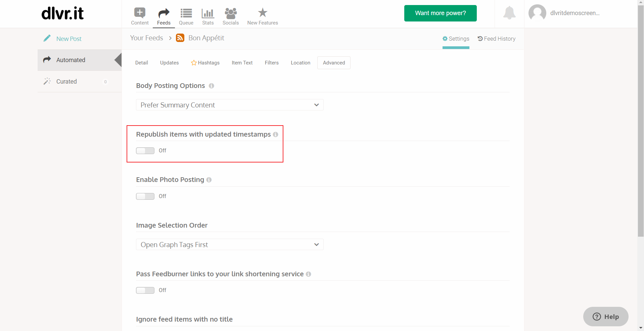The image size is (644, 331).
Task: Click the Want more power? button
Action: click(x=441, y=13)
